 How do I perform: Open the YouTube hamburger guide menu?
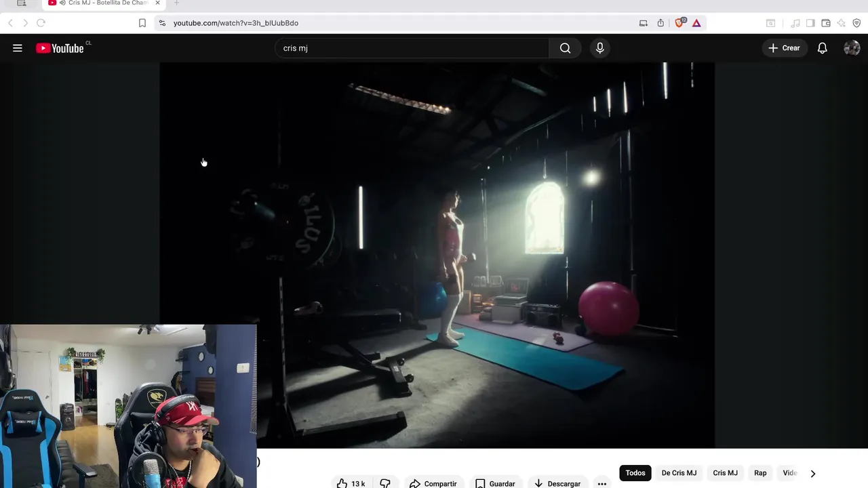click(x=18, y=48)
